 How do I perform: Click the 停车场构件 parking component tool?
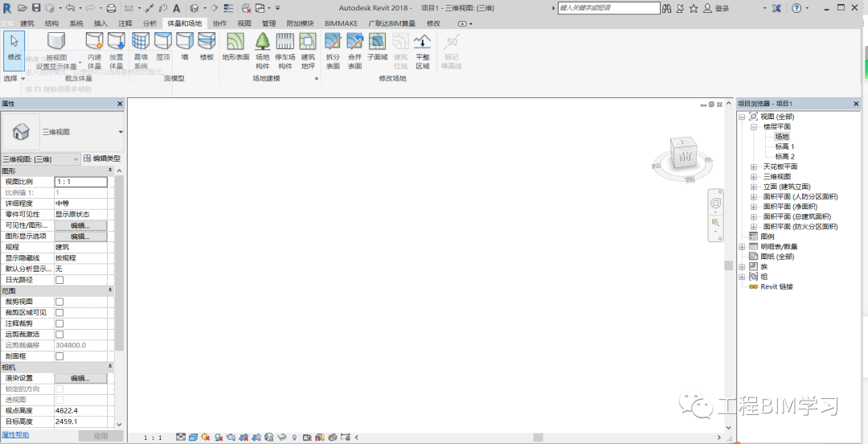pyautogui.click(x=285, y=51)
